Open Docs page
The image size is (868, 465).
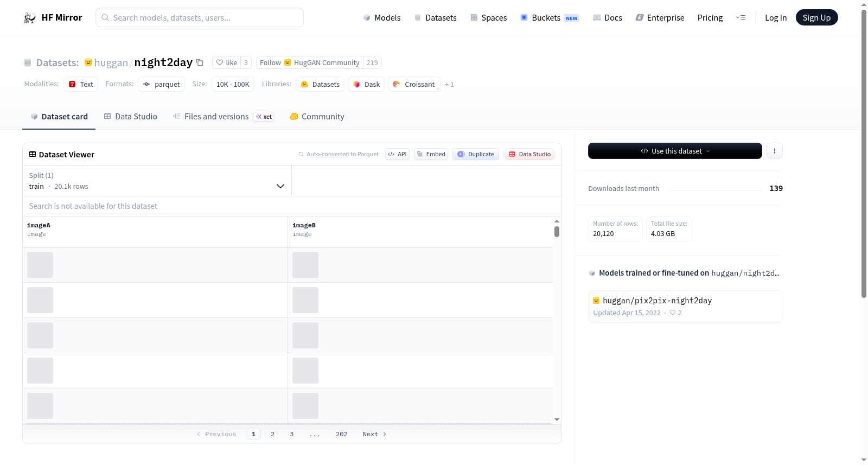click(607, 17)
